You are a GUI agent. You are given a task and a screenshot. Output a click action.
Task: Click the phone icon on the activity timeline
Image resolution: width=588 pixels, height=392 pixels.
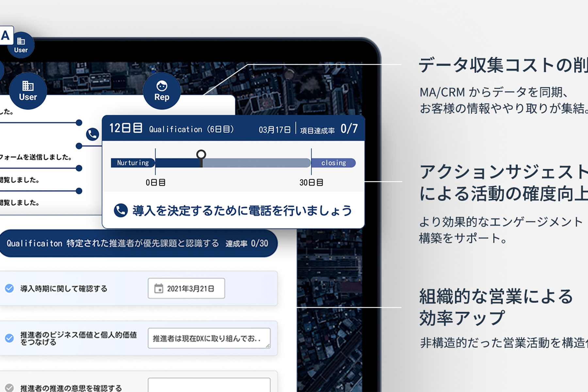tap(92, 134)
